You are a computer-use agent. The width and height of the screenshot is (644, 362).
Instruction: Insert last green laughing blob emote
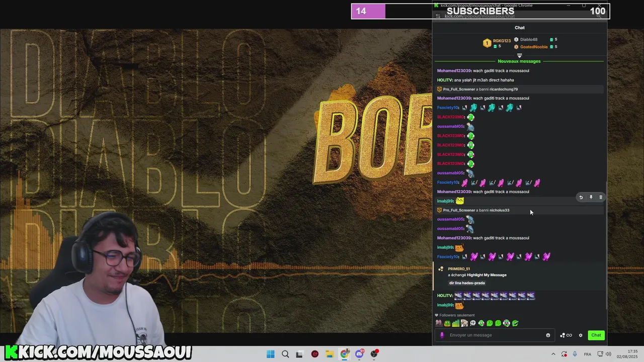point(515,323)
